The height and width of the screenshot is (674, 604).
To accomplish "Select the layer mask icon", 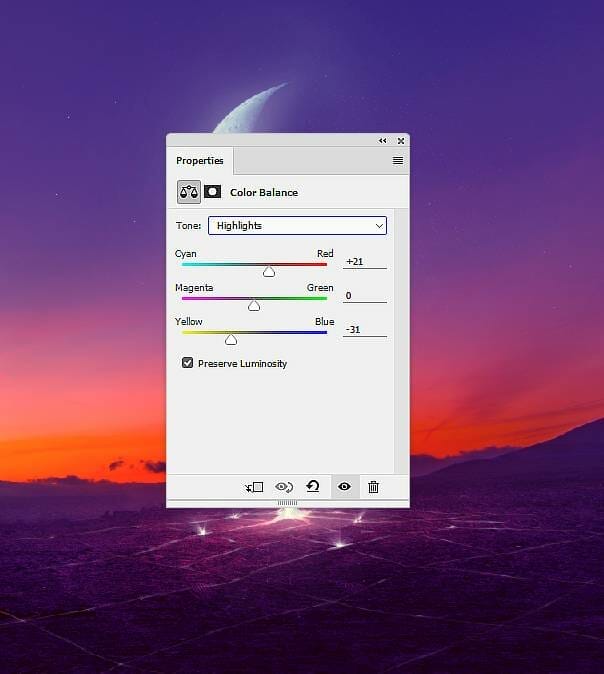I will 212,191.
